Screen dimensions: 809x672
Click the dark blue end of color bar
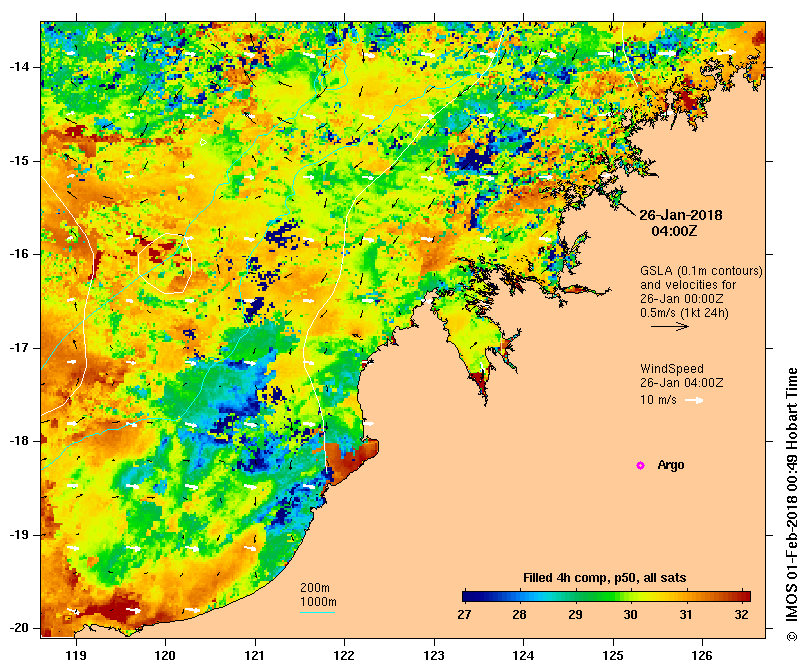(x=467, y=596)
